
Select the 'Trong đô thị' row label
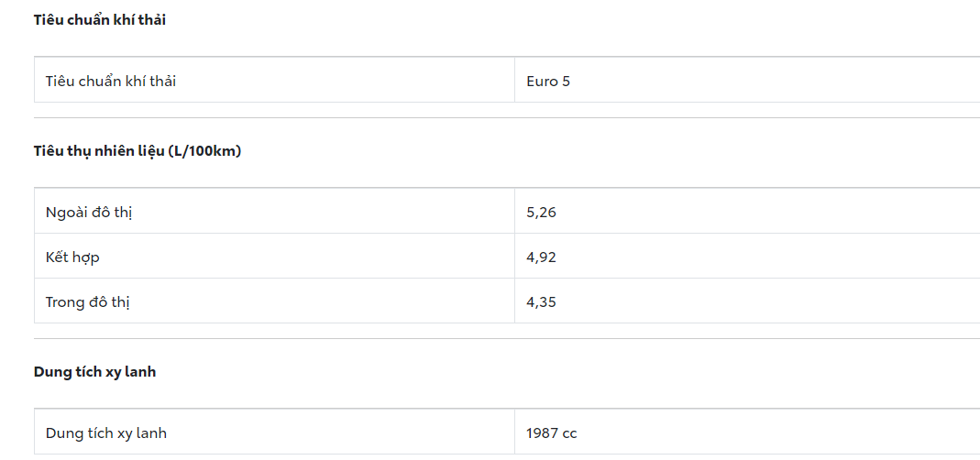[88, 301]
